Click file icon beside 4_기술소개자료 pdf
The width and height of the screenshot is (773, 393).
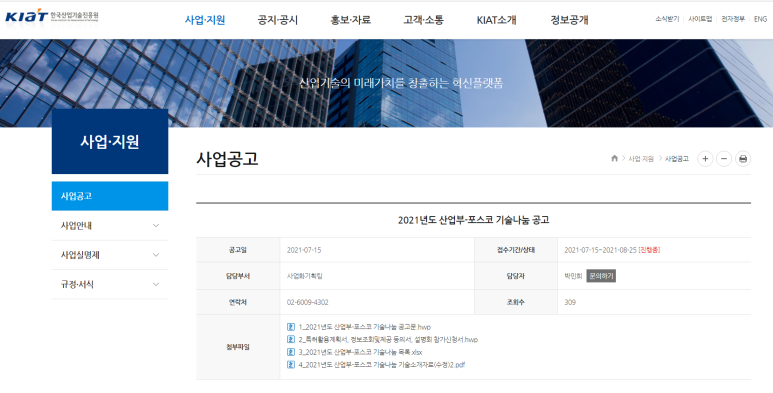[291, 365]
